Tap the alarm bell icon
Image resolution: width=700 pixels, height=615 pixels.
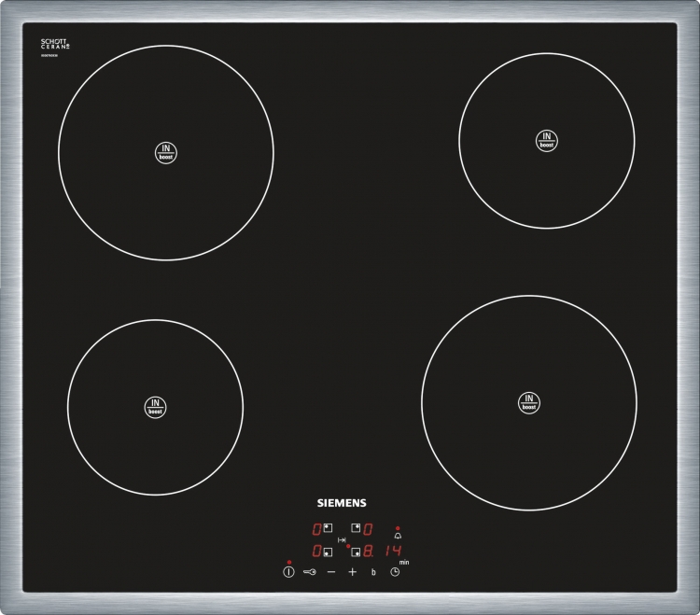tap(398, 536)
